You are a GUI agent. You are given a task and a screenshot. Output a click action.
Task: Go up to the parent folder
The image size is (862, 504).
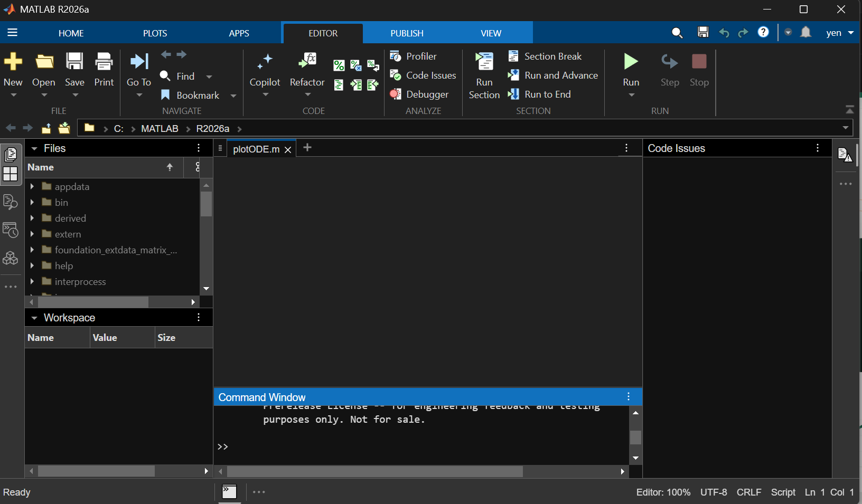[x=46, y=128]
